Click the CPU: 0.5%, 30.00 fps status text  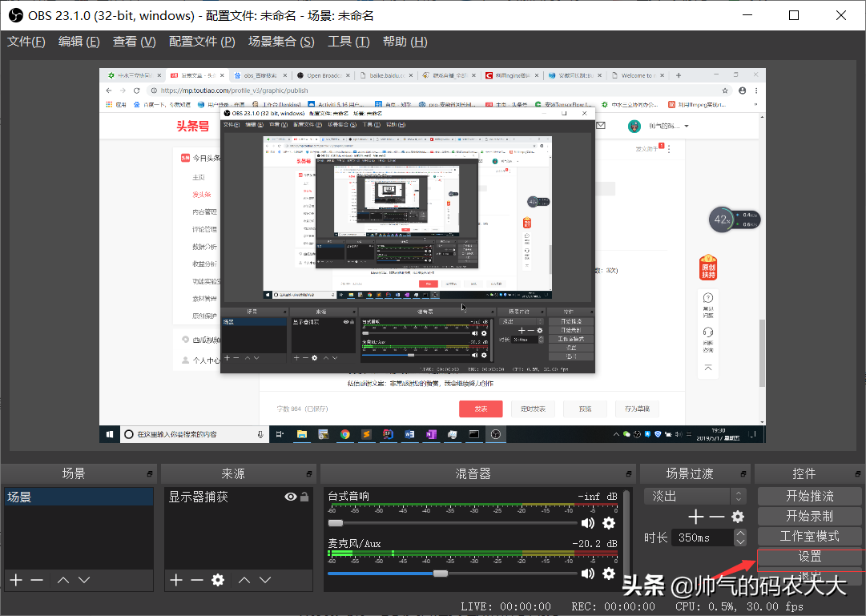739,606
